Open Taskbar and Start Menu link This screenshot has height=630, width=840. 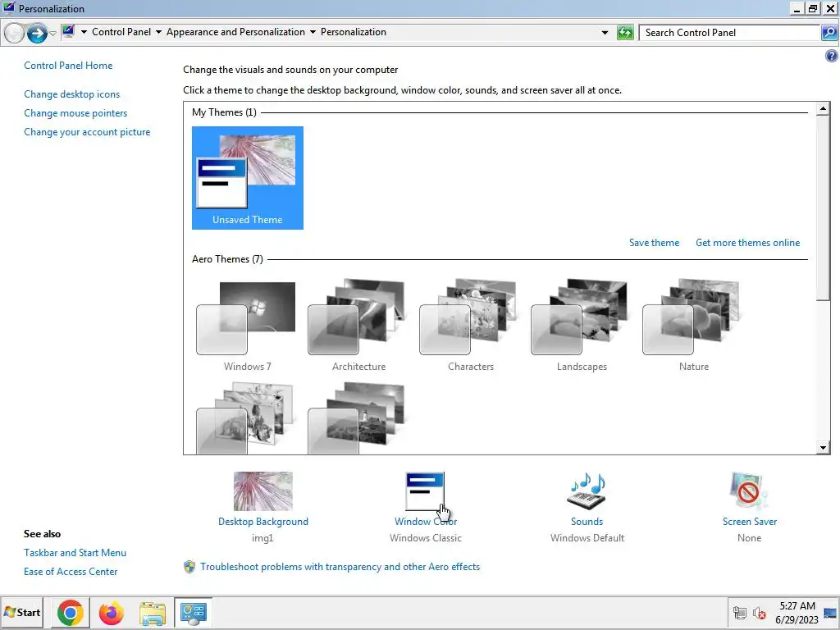coord(75,552)
